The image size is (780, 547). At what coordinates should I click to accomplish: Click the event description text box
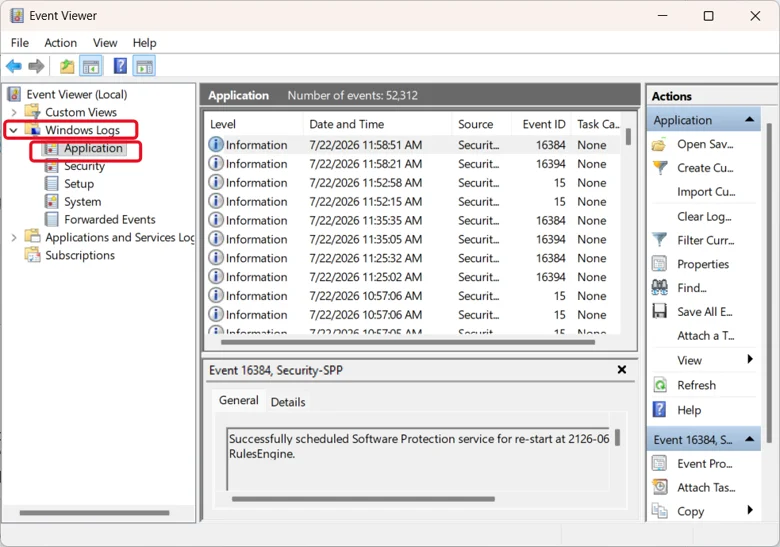tap(418, 458)
